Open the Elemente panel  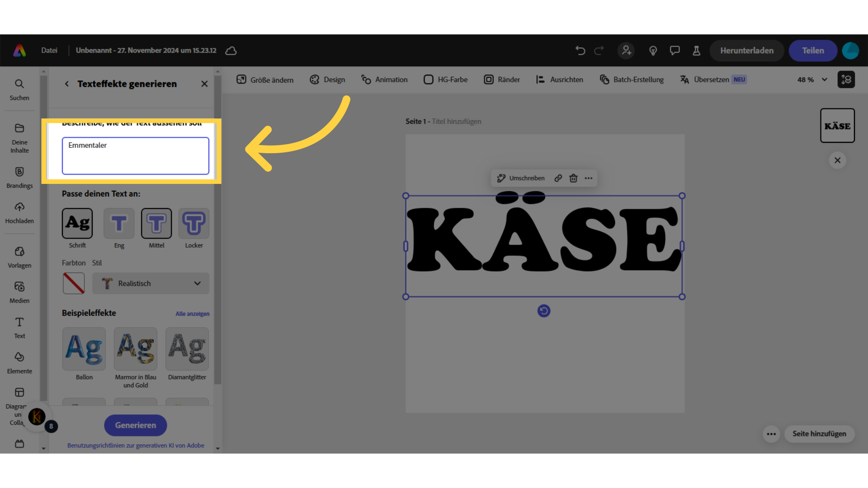tap(19, 363)
